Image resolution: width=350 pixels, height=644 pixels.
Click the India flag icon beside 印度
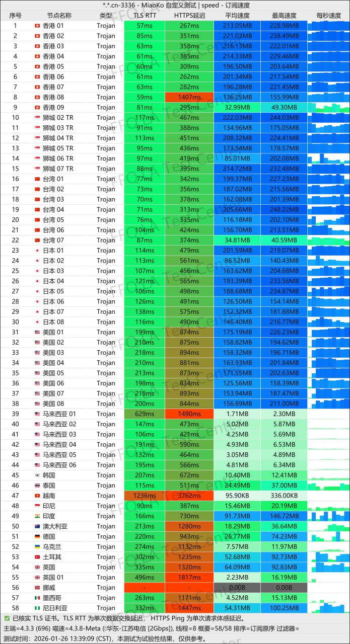(x=37, y=516)
